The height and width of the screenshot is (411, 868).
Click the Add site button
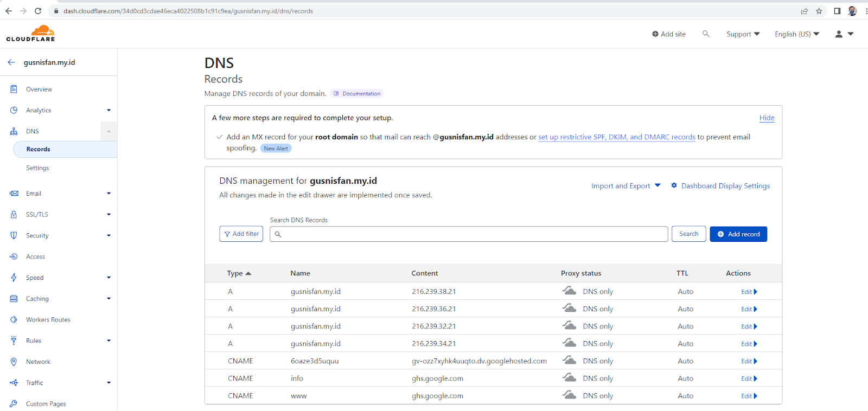pos(669,34)
